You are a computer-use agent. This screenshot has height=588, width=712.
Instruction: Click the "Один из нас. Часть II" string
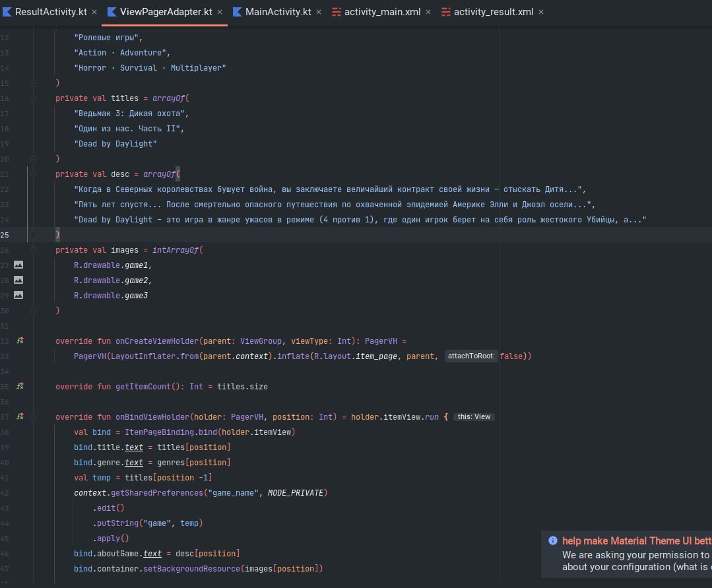coord(127,129)
